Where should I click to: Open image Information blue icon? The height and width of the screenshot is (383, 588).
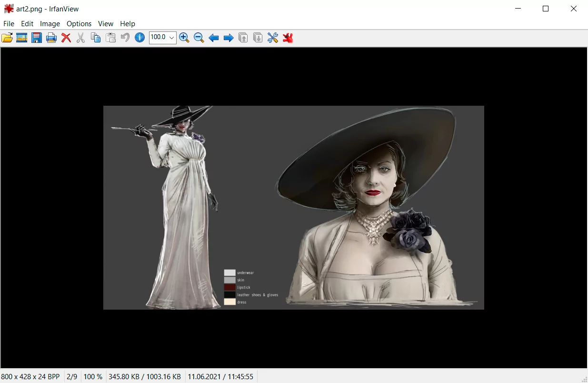pyautogui.click(x=140, y=38)
